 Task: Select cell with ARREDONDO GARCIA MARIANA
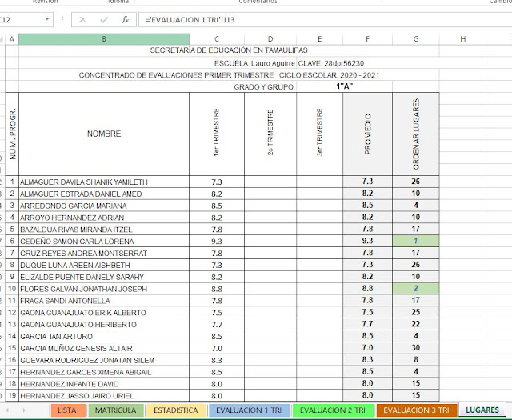pyautogui.click(x=104, y=206)
